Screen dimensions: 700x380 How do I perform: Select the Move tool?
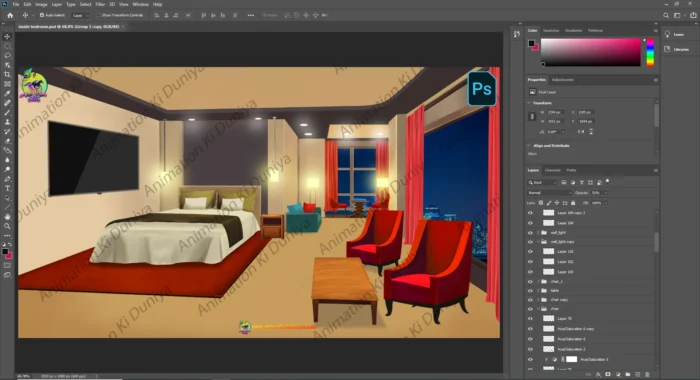tap(7, 37)
